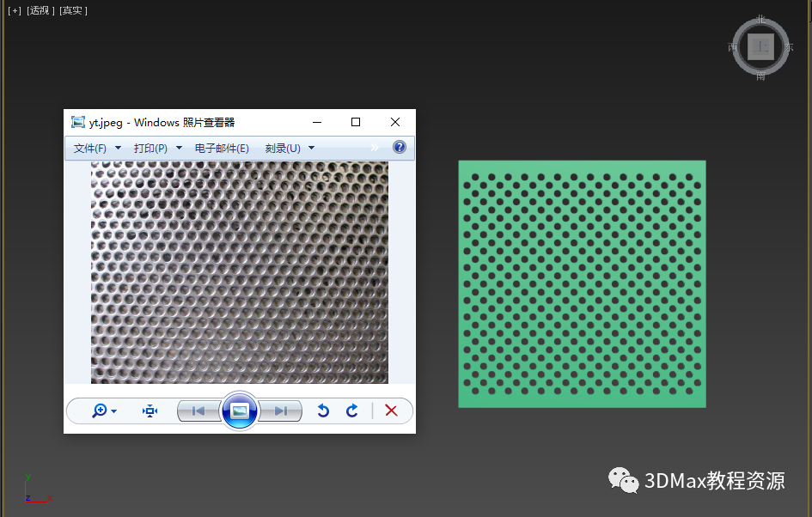
Task: Expand the toolbar overflow chevron
Action: coord(375,148)
